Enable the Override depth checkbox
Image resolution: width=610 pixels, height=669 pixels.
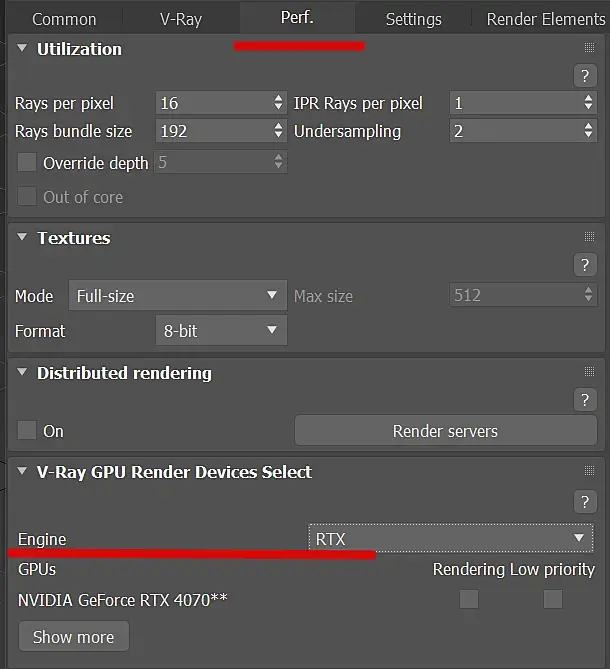pyautogui.click(x=26, y=163)
